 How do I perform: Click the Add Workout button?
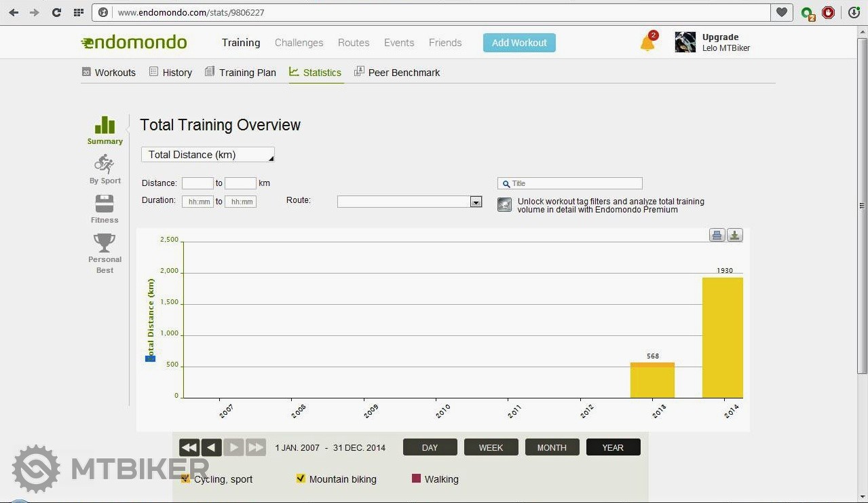pos(519,43)
